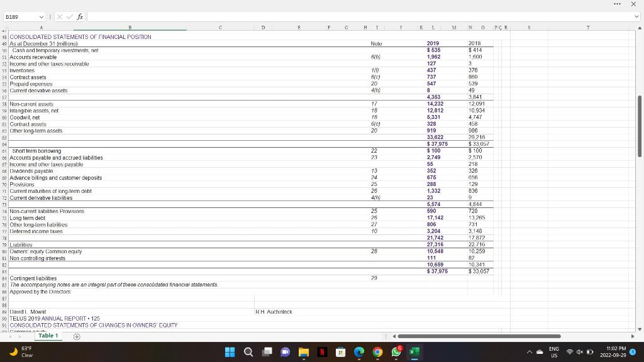
Task: Select column B header
Action: pyautogui.click(x=130, y=28)
